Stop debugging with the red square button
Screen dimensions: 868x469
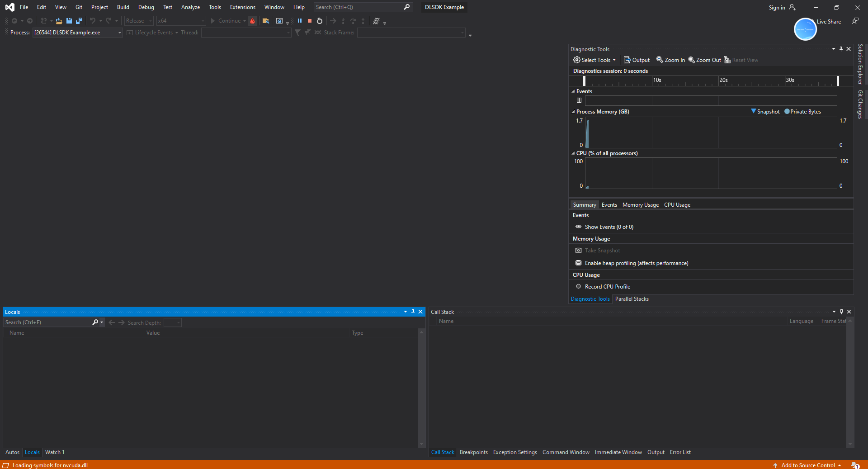310,21
